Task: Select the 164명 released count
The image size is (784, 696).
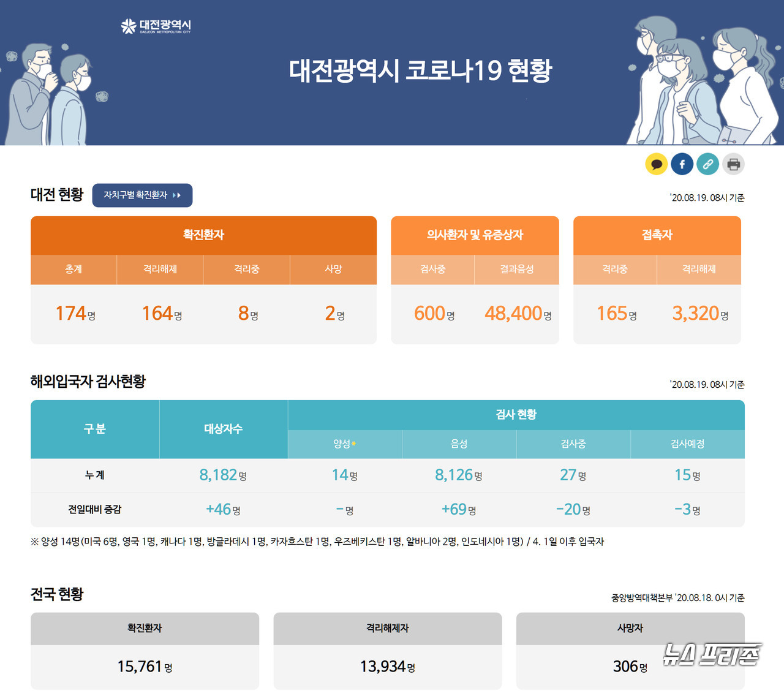Action: pyautogui.click(x=162, y=314)
